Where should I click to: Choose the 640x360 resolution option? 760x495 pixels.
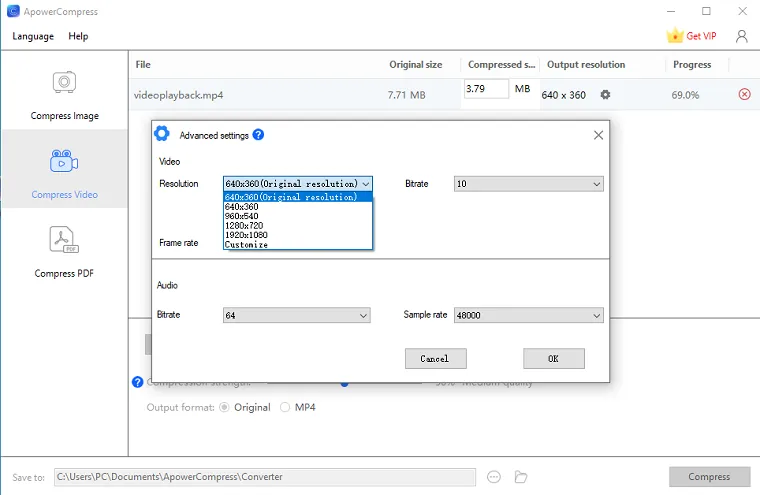pyautogui.click(x=298, y=207)
